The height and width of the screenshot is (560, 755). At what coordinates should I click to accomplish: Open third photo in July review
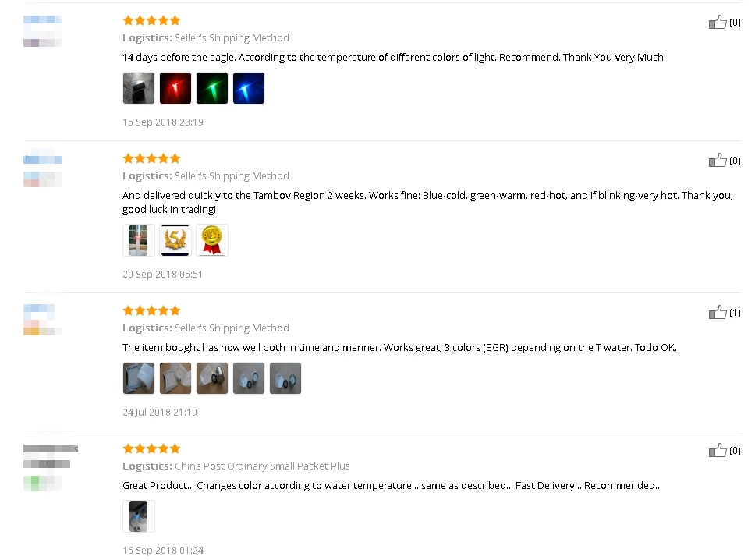[x=212, y=378]
